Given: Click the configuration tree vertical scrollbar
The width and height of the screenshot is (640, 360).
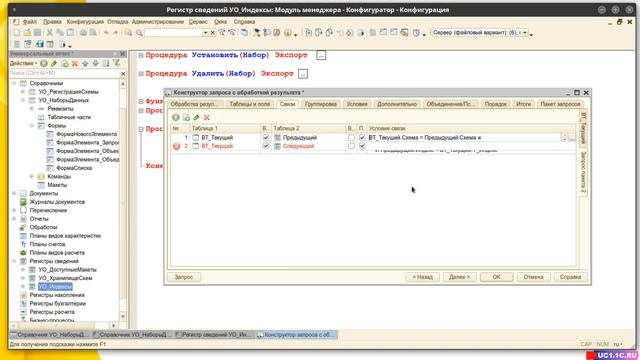Looking at the screenshot, I should pos(123,200).
